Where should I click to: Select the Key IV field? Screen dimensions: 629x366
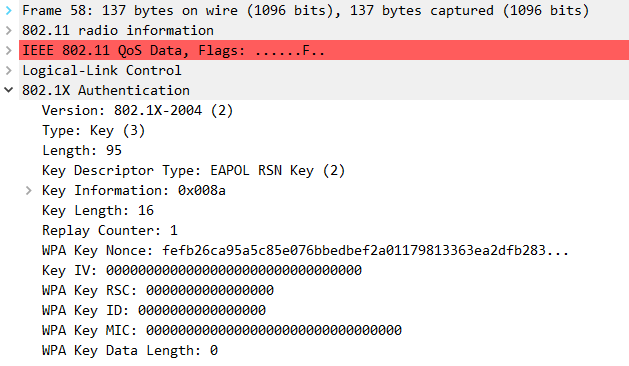tap(202, 270)
